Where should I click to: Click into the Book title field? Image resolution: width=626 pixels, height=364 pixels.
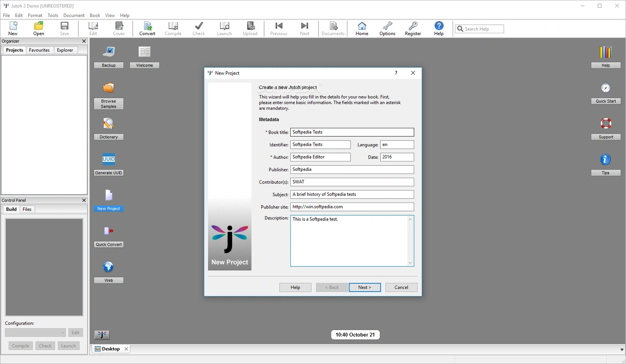tap(352, 132)
